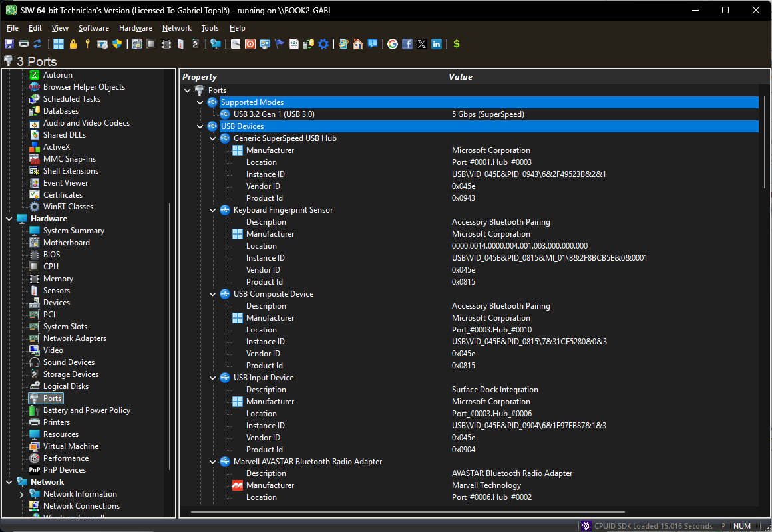Click the LinkedIn toolbar icon

[436, 44]
